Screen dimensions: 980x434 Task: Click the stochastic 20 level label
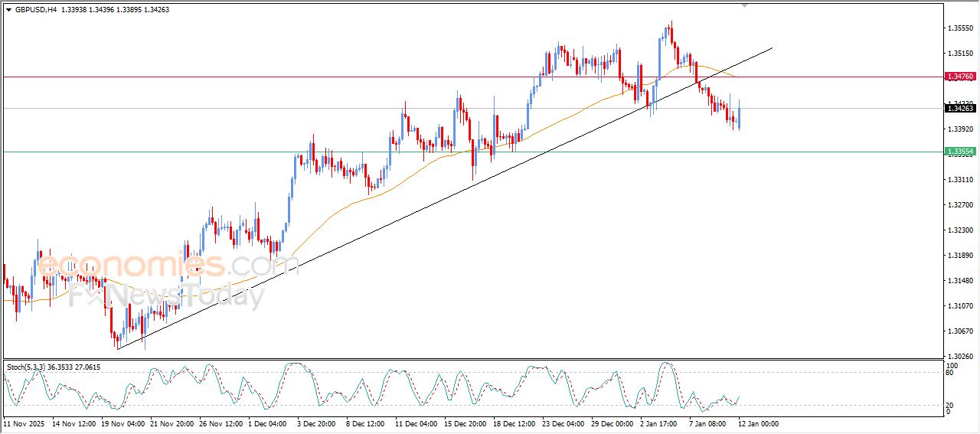[x=950, y=404]
